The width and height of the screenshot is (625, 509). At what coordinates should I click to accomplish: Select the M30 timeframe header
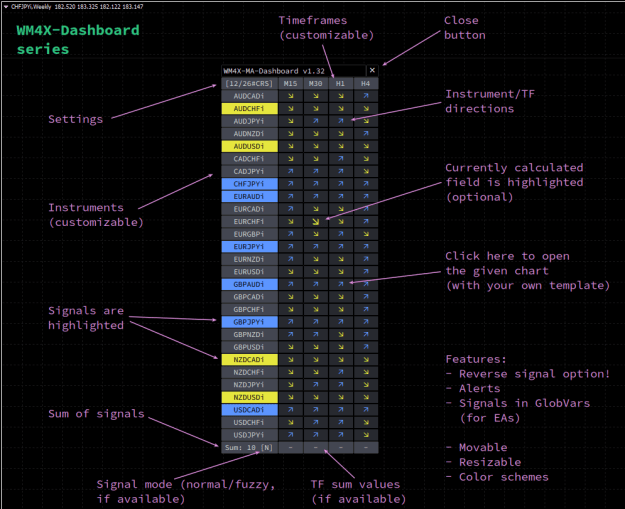pyautogui.click(x=316, y=84)
